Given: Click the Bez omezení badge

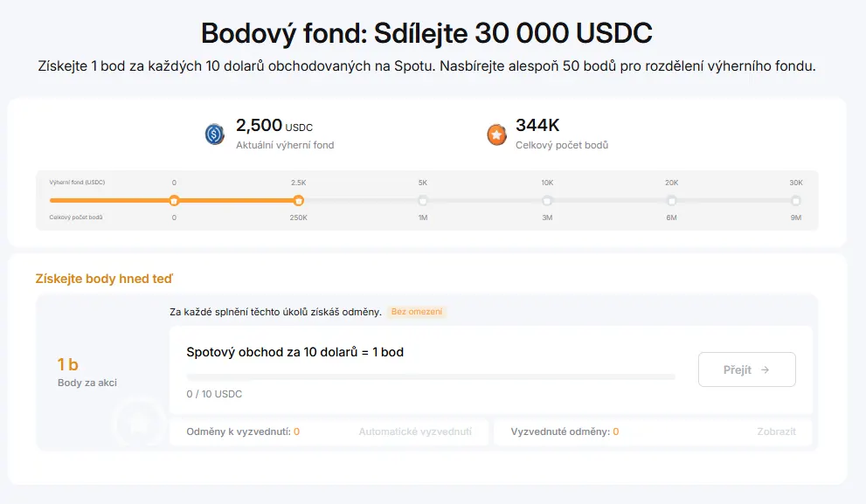Looking at the screenshot, I should 417,312.
